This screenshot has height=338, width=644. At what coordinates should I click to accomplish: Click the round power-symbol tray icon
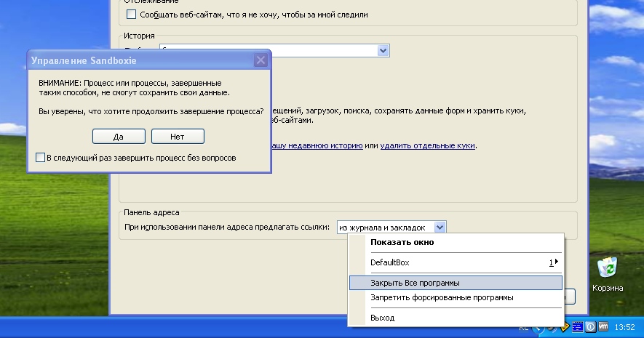point(590,327)
